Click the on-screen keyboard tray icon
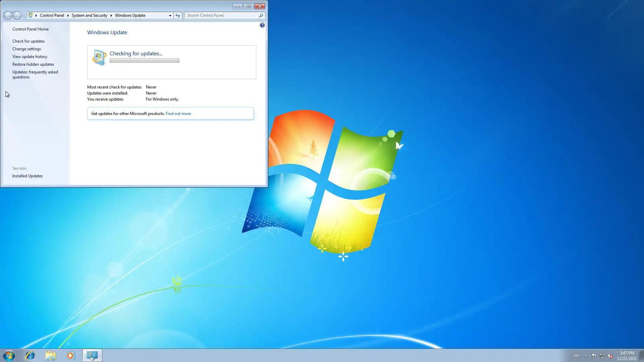This screenshot has width=644, height=362. [x=577, y=356]
